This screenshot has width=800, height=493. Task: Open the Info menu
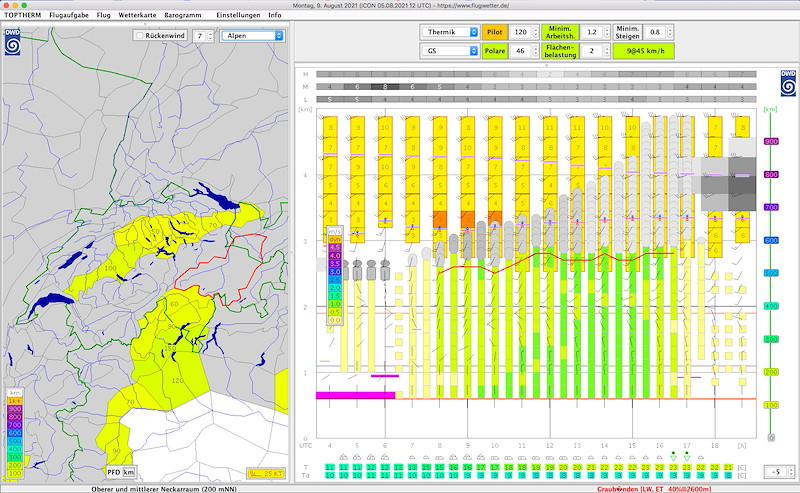(x=275, y=15)
